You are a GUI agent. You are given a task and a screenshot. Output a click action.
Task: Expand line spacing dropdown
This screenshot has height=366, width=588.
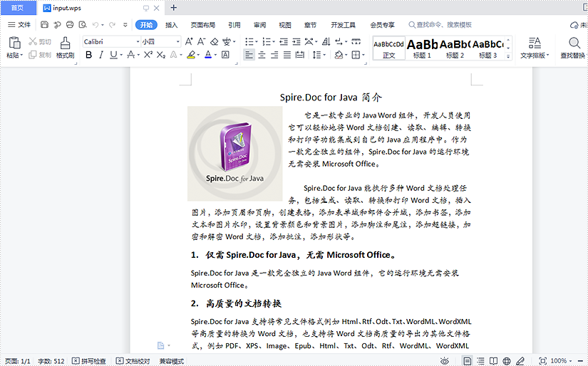tap(324, 55)
